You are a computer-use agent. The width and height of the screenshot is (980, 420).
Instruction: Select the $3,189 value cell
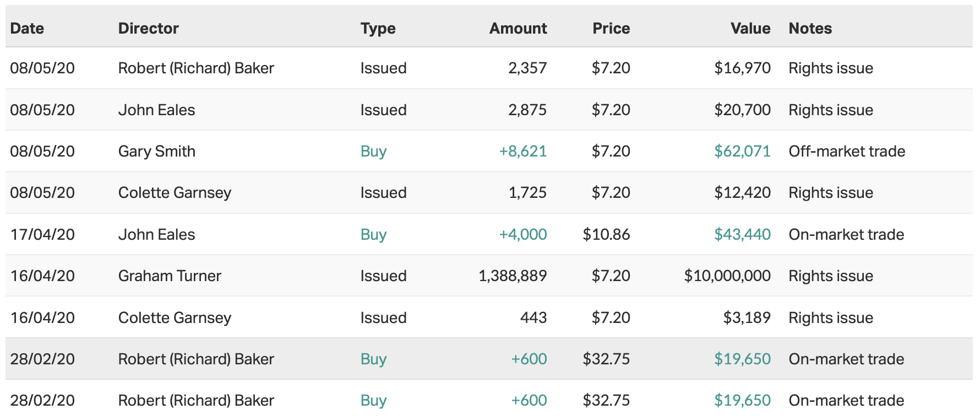click(746, 317)
